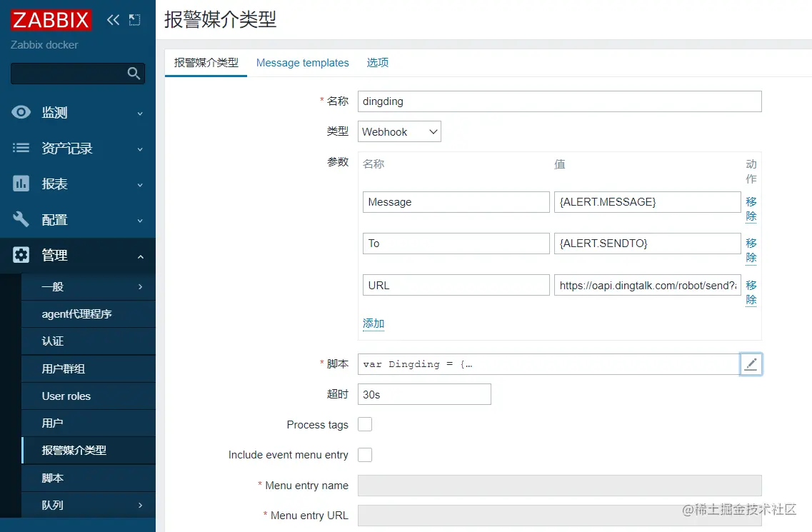Expand the 配置 menu chevron
Viewport: 812px width, 532px height.
(x=140, y=221)
